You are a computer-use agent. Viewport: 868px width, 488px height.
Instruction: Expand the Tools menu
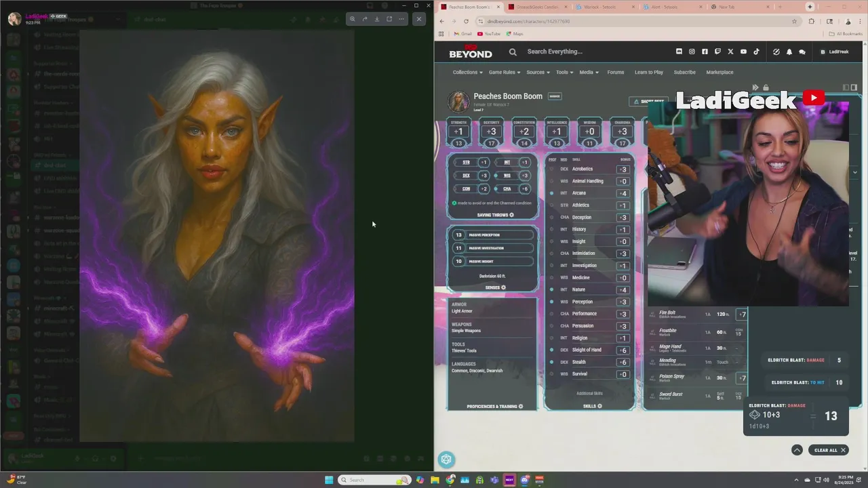[564, 72]
